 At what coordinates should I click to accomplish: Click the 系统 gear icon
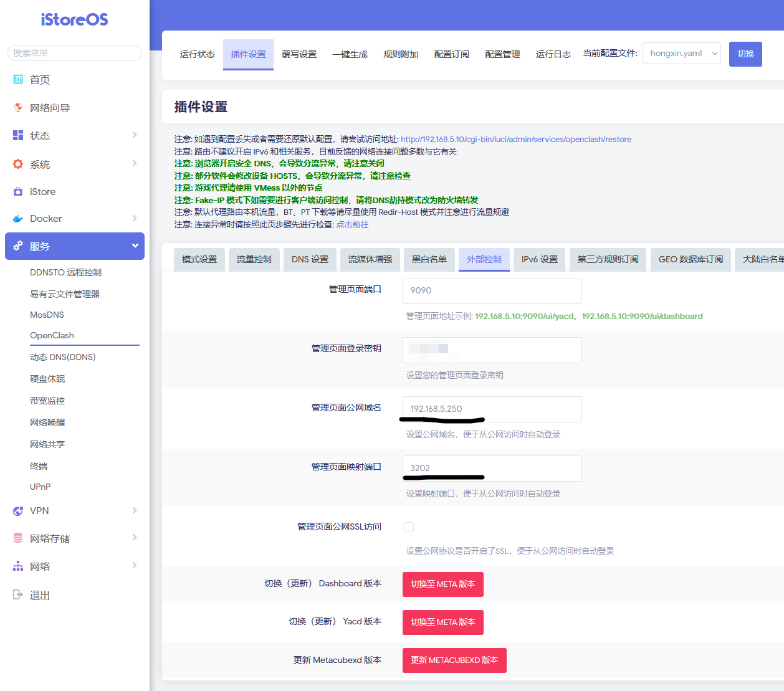pos(18,164)
